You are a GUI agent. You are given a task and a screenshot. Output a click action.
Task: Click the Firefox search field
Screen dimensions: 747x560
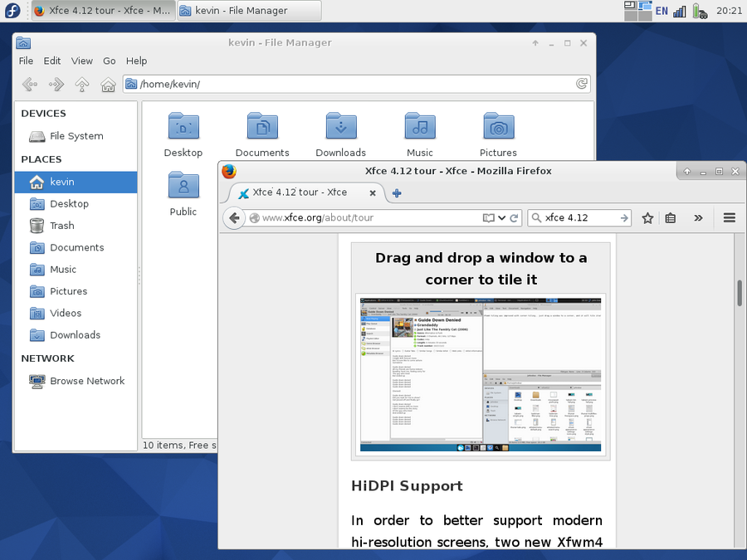579,218
